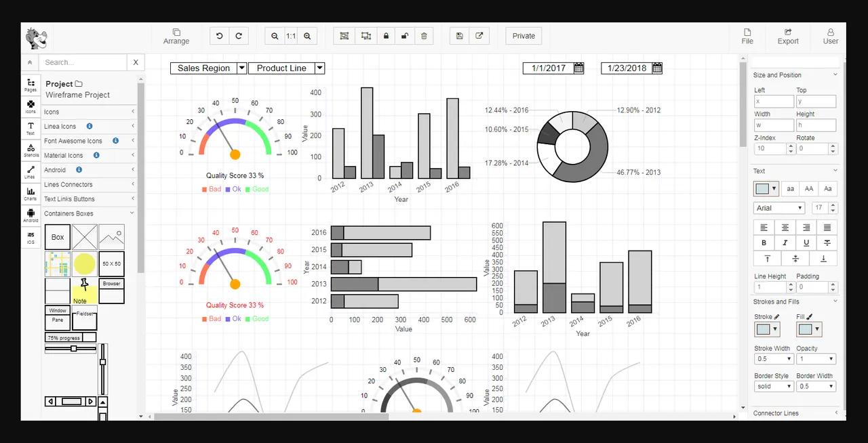The height and width of the screenshot is (443, 868).
Task: Lock the selection with the padlock icon
Action: coord(387,36)
